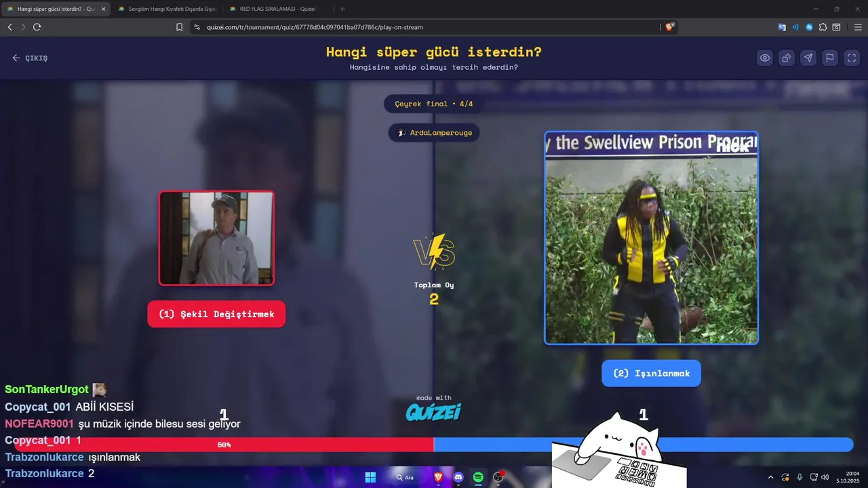Screen dimensions: 868x488
Task: Open the ArdaLamperouge creator badge
Action: tap(434, 133)
